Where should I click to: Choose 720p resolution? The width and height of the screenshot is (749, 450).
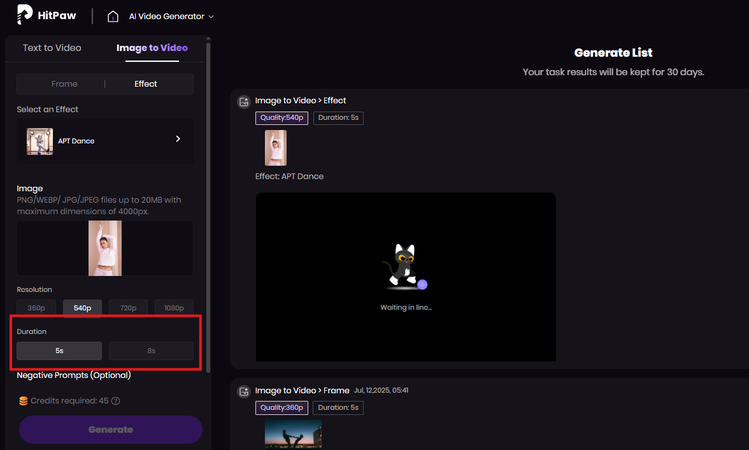click(128, 308)
